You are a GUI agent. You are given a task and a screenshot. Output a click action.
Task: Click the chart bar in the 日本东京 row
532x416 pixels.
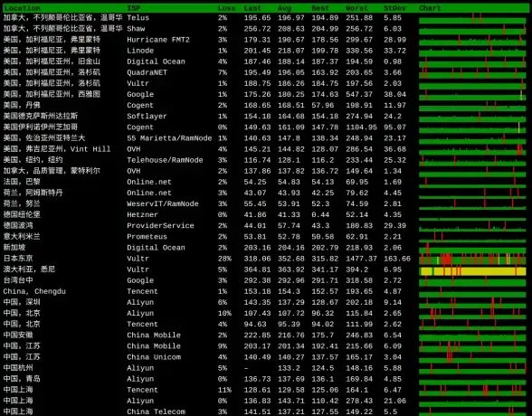472,260
